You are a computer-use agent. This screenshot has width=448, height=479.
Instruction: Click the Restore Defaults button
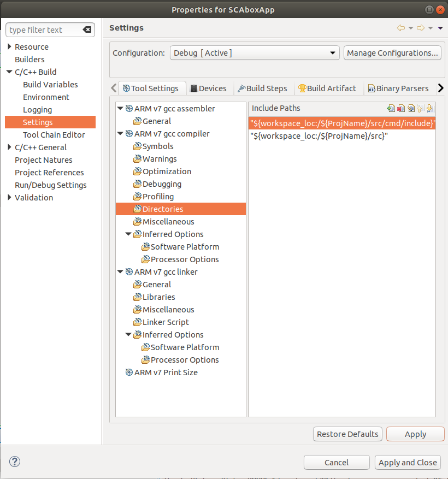click(347, 434)
